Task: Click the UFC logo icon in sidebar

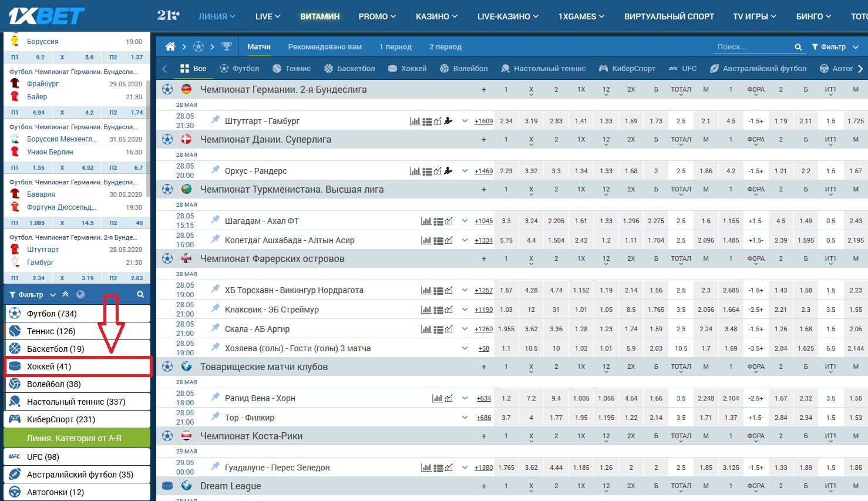Action: (15, 456)
